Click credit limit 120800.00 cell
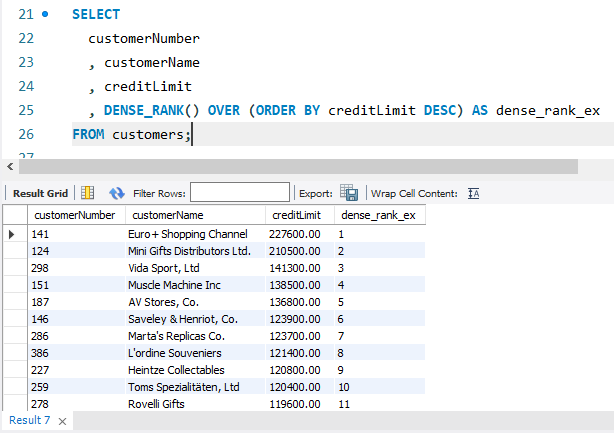Image resolution: width=614 pixels, height=433 pixels. (300, 370)
